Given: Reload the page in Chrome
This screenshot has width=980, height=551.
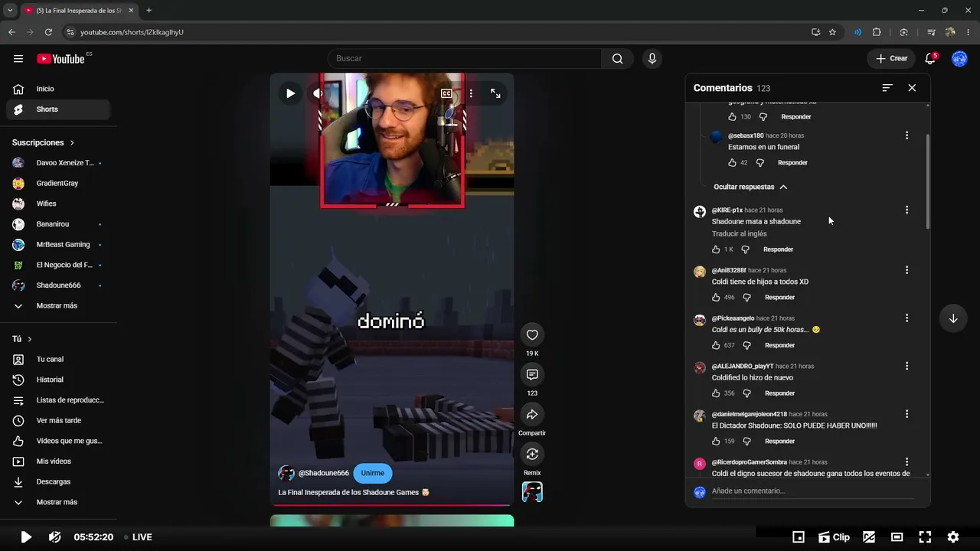Looking at the screenshot, I should pos(48,32).
